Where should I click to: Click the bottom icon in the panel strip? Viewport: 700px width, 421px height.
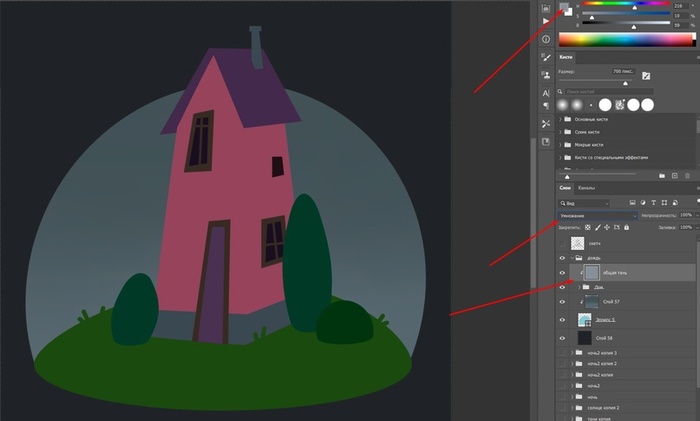tap(546, 142)
